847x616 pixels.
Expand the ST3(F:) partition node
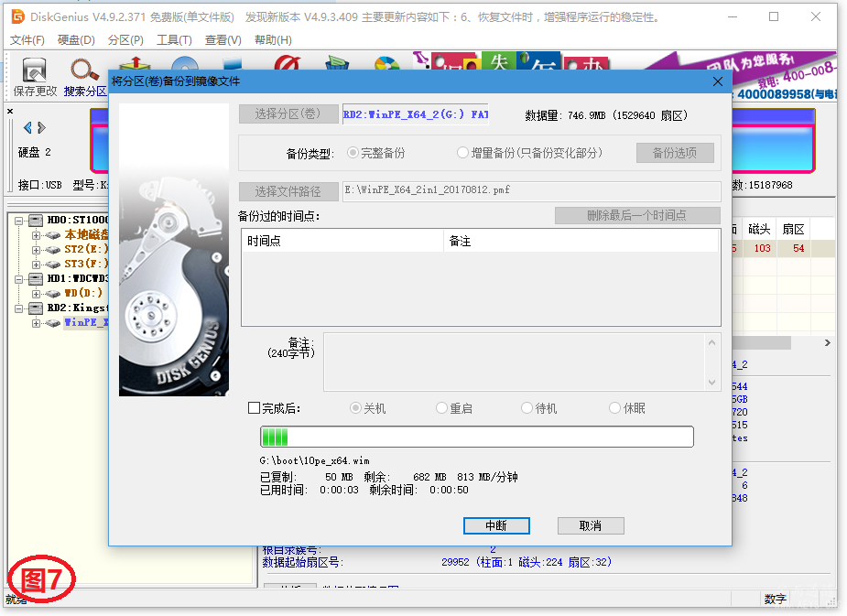point(36,265)
